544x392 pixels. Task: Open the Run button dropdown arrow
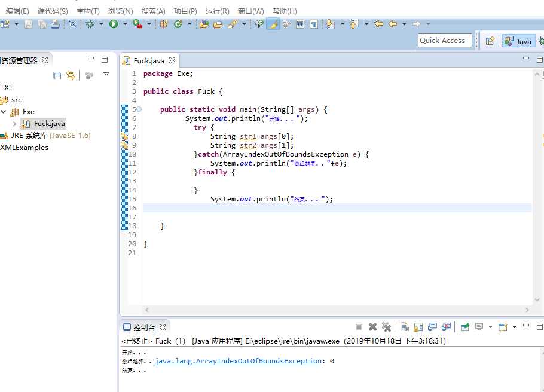[124, 24]
